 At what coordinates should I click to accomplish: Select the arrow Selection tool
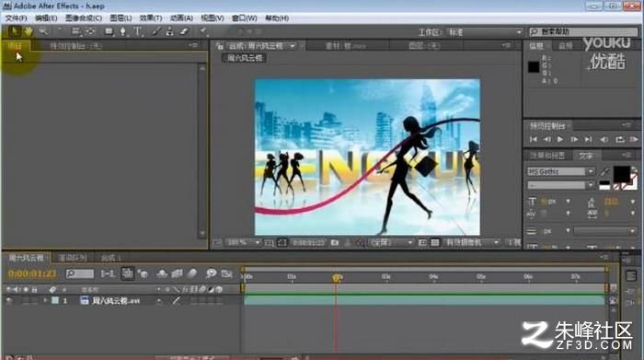pos(15,31)
